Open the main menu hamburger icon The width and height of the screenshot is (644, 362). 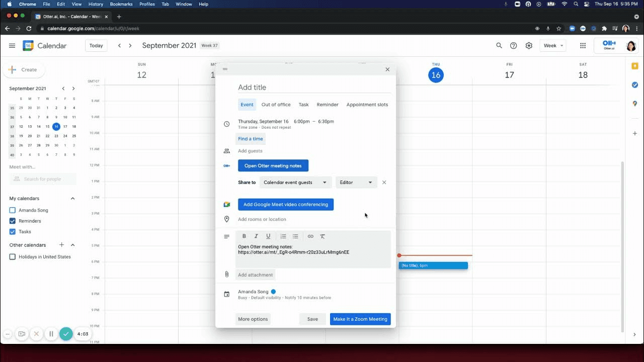(12, 45)
